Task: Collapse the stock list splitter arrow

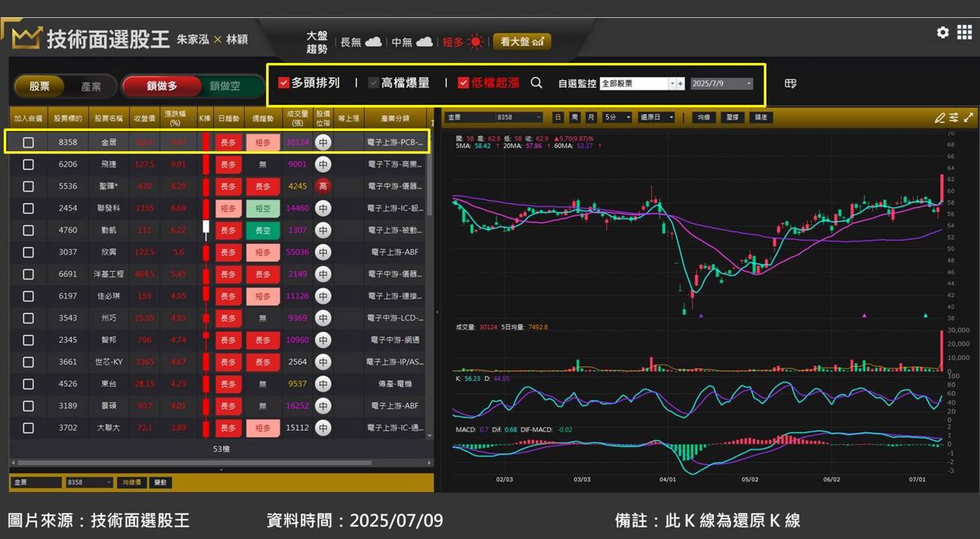Action: [x=437, y=313]
